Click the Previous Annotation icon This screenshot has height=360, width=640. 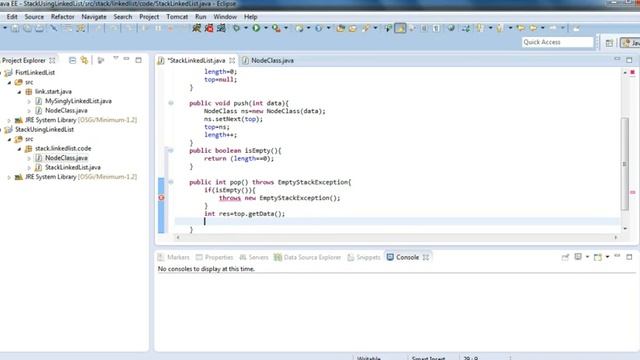pos(500,28)
